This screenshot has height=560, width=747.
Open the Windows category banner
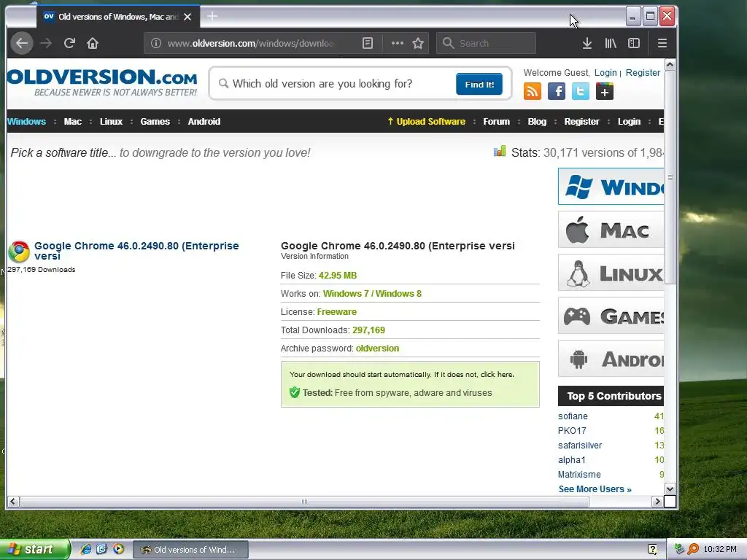pos(611,186)
